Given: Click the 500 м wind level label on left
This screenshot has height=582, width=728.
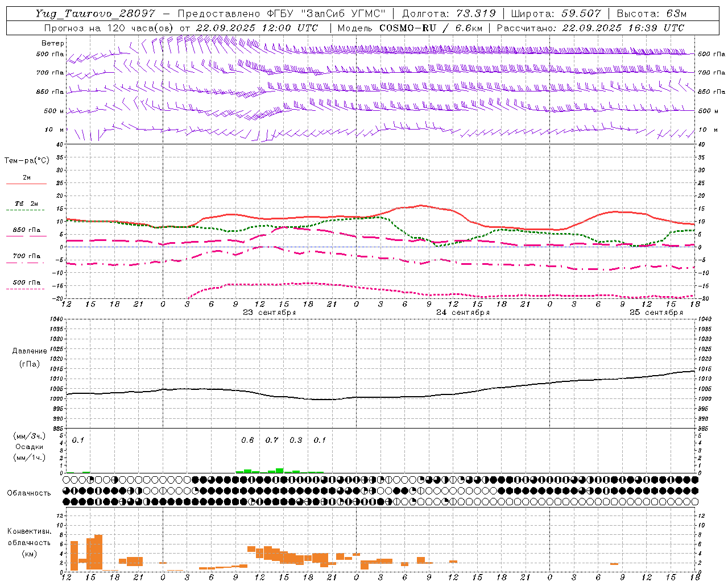Looking at the screenshot, I should [x=54, y=111].
